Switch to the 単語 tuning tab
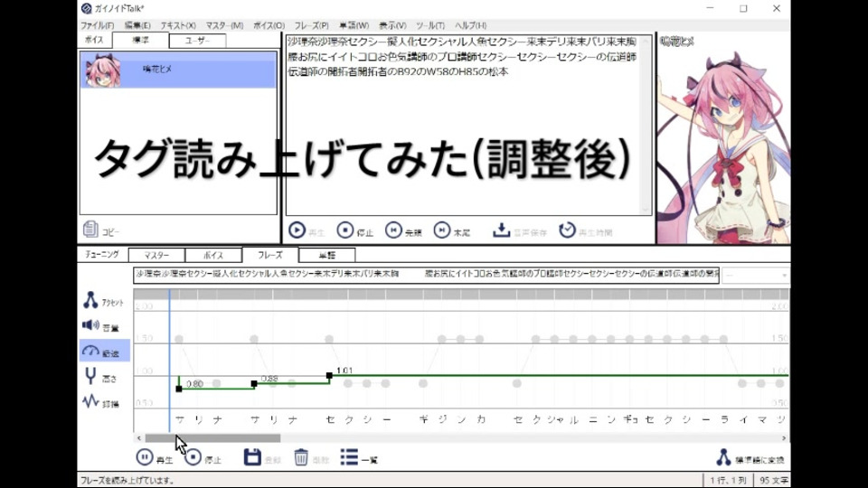Image resolution: width=868 pixels, height=488 pixels. click(327, 255)
